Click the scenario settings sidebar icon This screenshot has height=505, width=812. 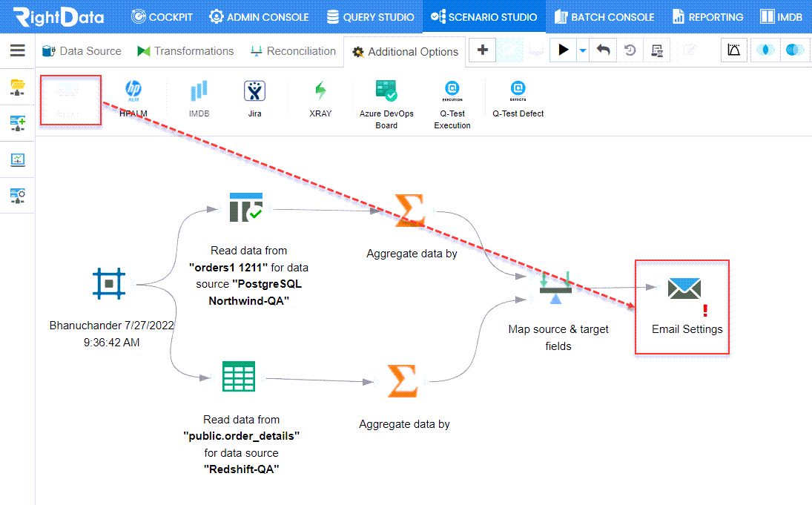[18, 196]
